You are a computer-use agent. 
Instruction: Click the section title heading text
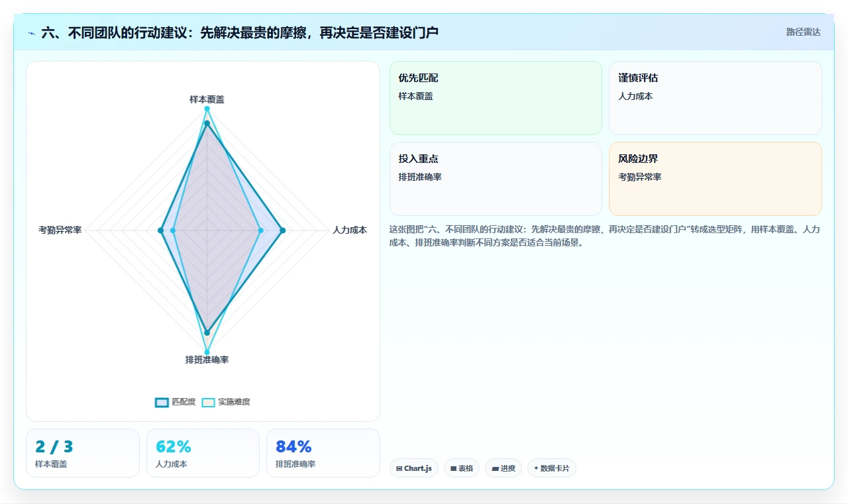tap(240, 32)
